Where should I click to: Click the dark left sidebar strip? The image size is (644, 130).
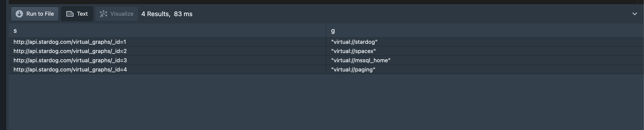[x=3, y=65]
